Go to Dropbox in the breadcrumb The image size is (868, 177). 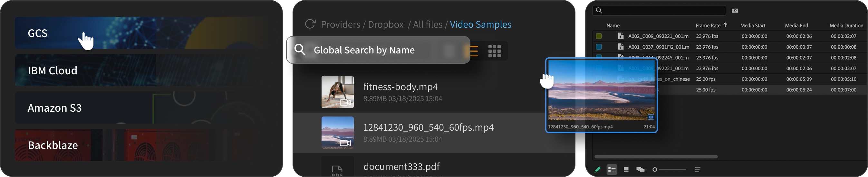pyautogui.click(x=385, y=24)
